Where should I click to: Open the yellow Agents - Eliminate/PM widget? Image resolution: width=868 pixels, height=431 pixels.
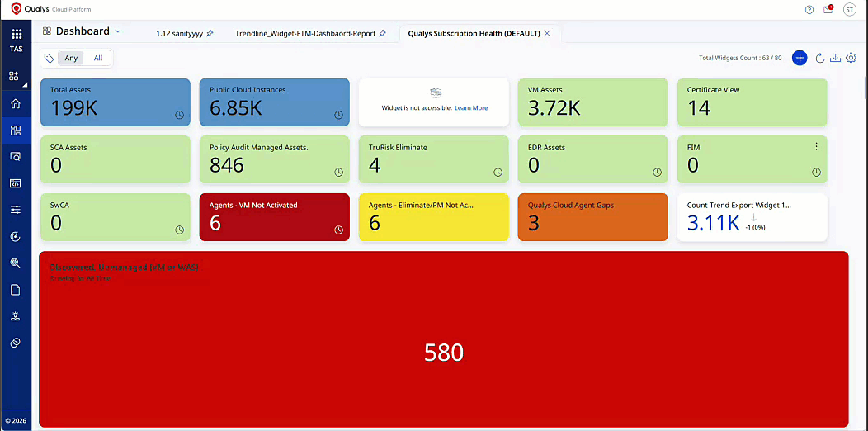pos(433,217)
